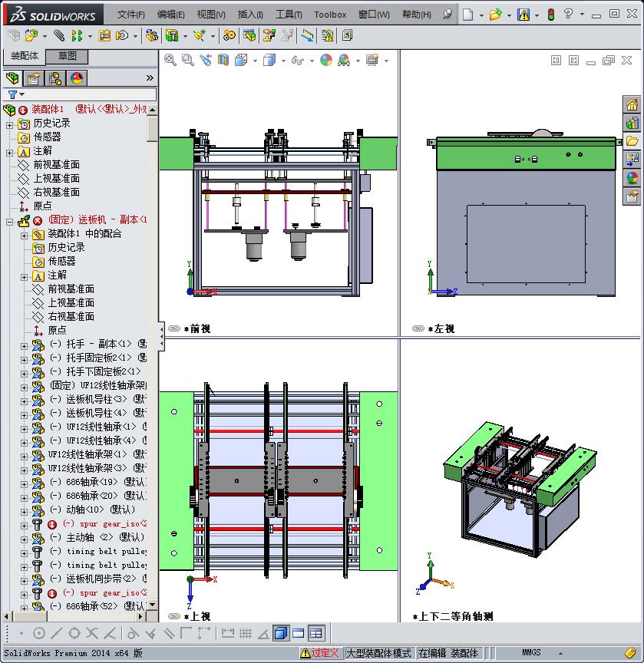Select the 原点 item in the tree
This screenshot has height=663, width=644.
[x=42, y=205]
